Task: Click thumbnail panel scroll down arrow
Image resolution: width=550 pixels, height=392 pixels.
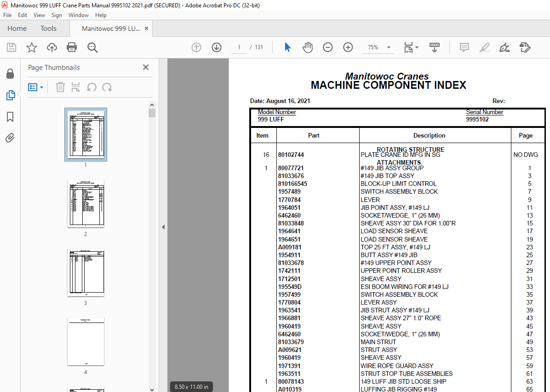Action: [x=152, y=389]
